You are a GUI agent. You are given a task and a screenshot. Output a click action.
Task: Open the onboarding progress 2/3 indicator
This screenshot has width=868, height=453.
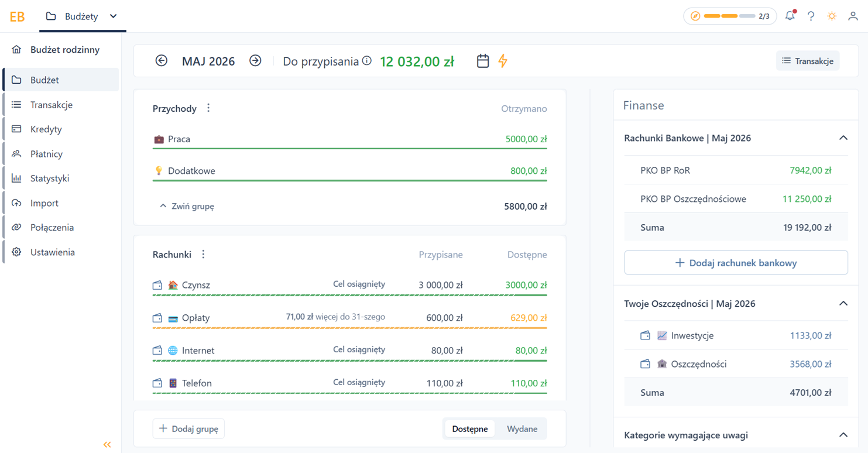click(x=730, y=16)
